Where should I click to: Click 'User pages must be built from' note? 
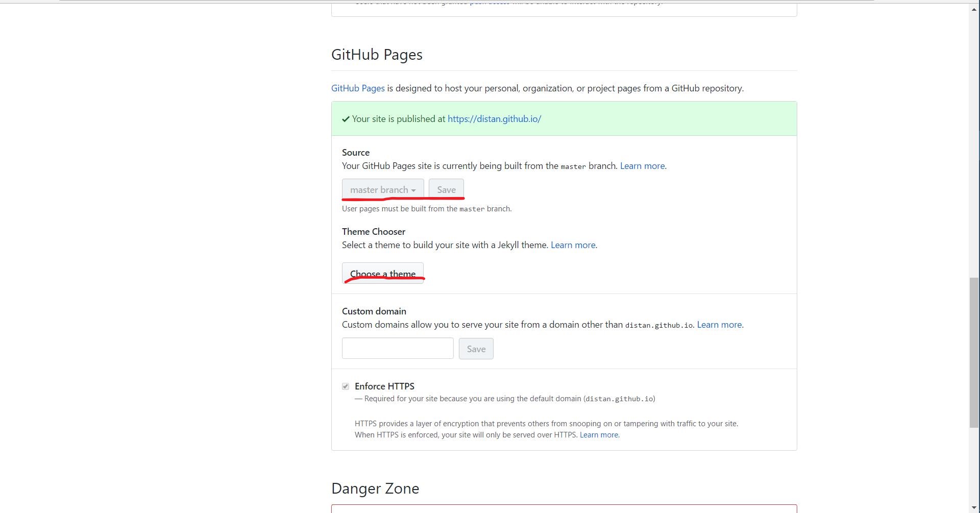pyautogui.click(x=427, y=209)
